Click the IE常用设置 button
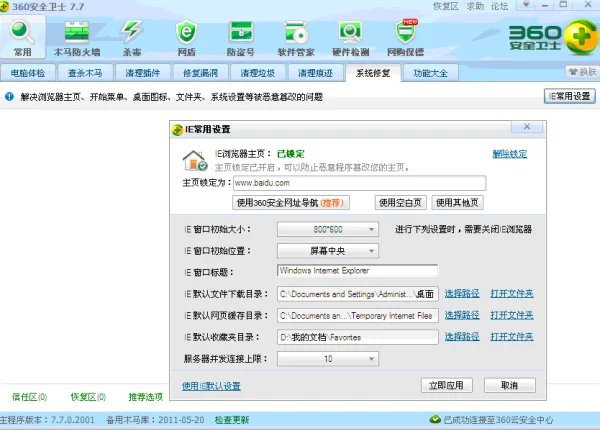Viewport: 600px width, 431px height. click(570, 96)
